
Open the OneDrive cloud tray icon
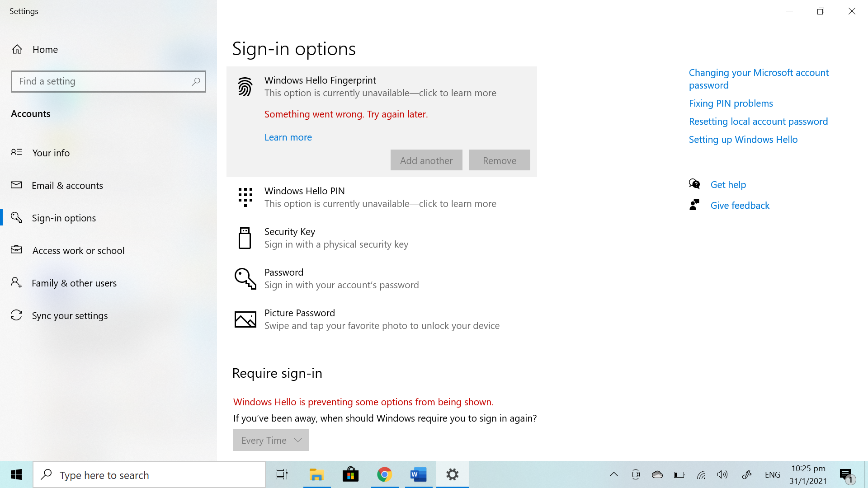pos(657,474)
